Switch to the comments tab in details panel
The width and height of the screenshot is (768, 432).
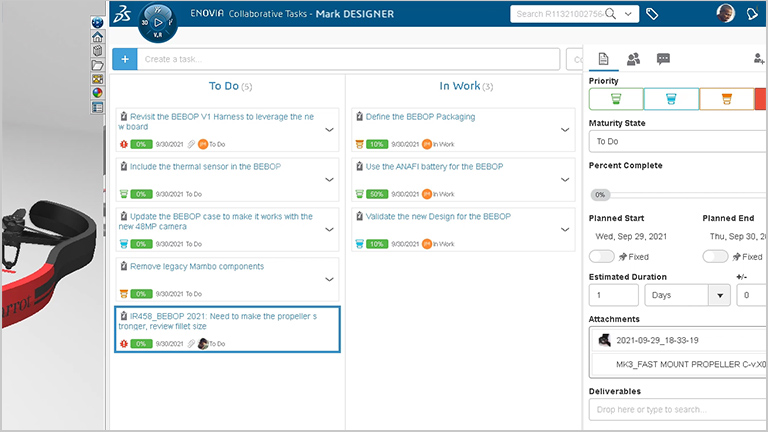click(663, 59)
